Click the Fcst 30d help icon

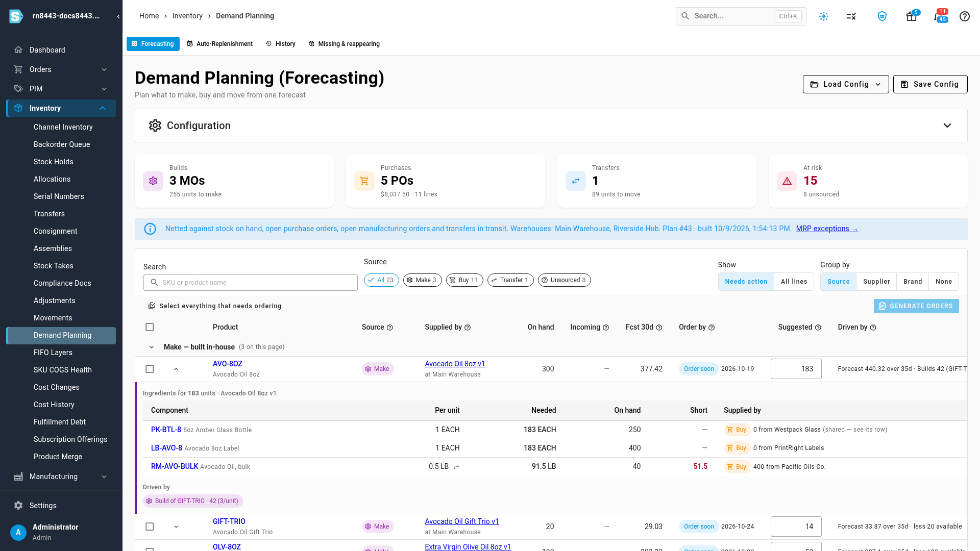[x=659, y=328]
